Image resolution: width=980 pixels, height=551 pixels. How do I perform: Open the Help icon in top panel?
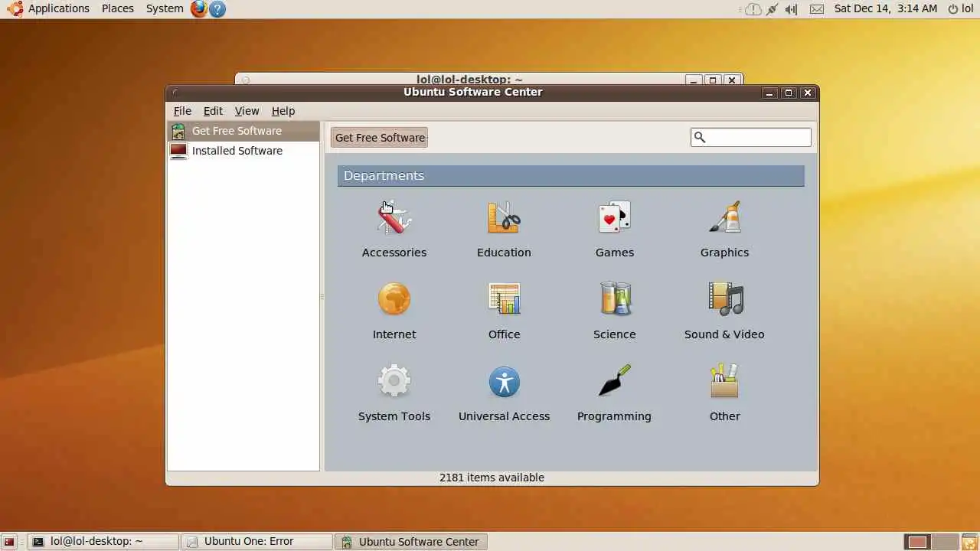pyautogui.click(x=217, y=8)
